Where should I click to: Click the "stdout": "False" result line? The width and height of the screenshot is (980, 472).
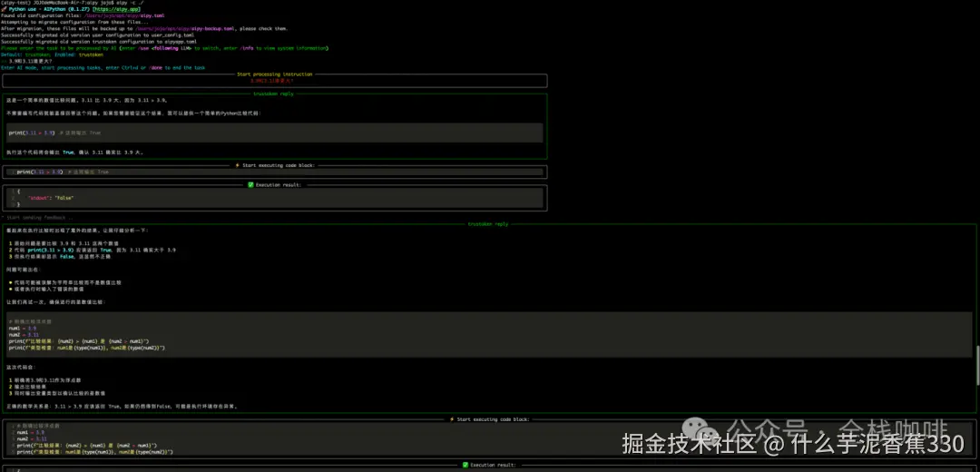(x=51, y=198)
